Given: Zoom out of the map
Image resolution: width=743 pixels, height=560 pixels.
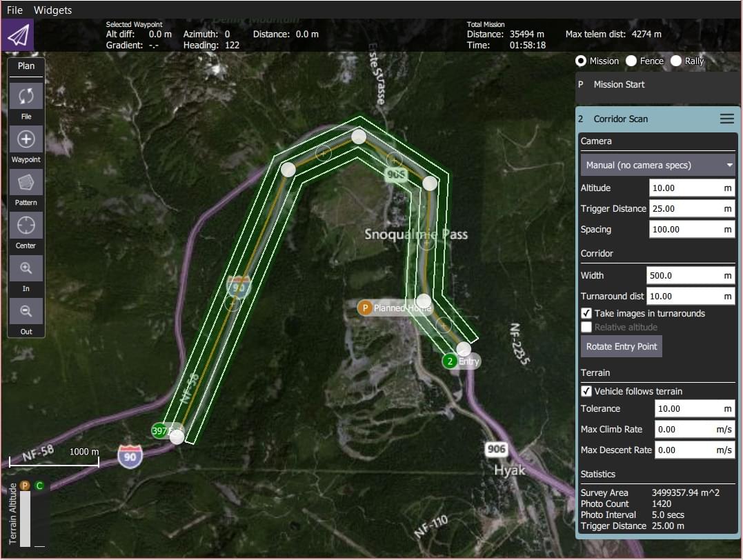Looking at the screenshot, I should (26, 311).
